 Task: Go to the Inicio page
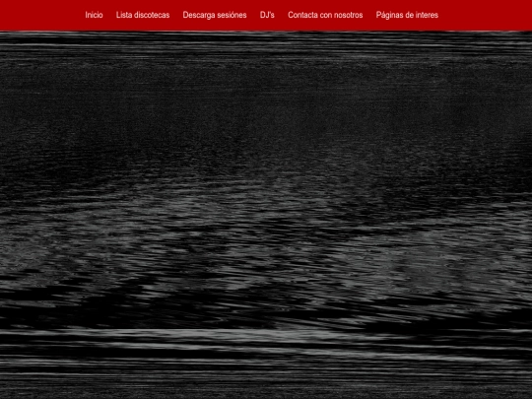94,15
